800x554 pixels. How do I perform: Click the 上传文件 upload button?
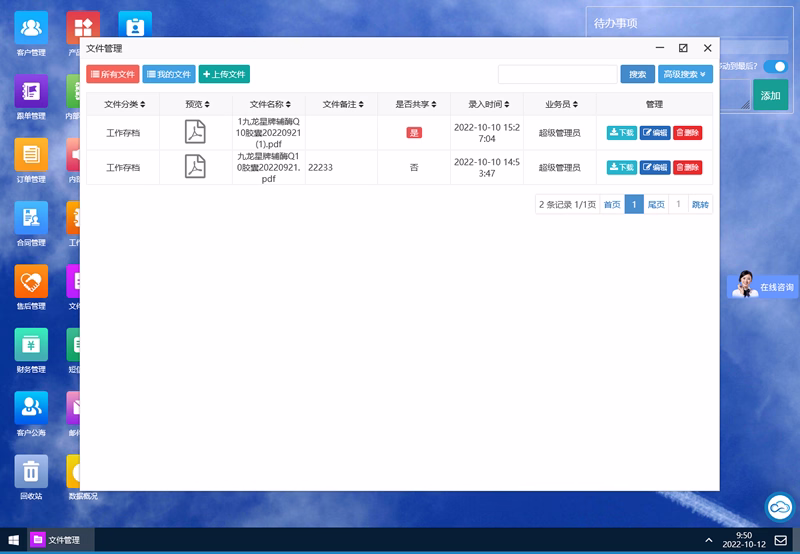tap(224, 74)
